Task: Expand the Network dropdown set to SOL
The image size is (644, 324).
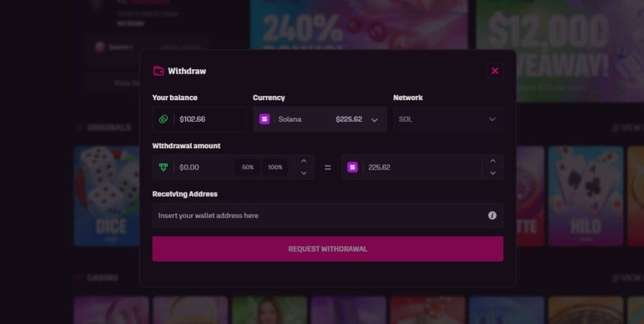Action: 447,119
